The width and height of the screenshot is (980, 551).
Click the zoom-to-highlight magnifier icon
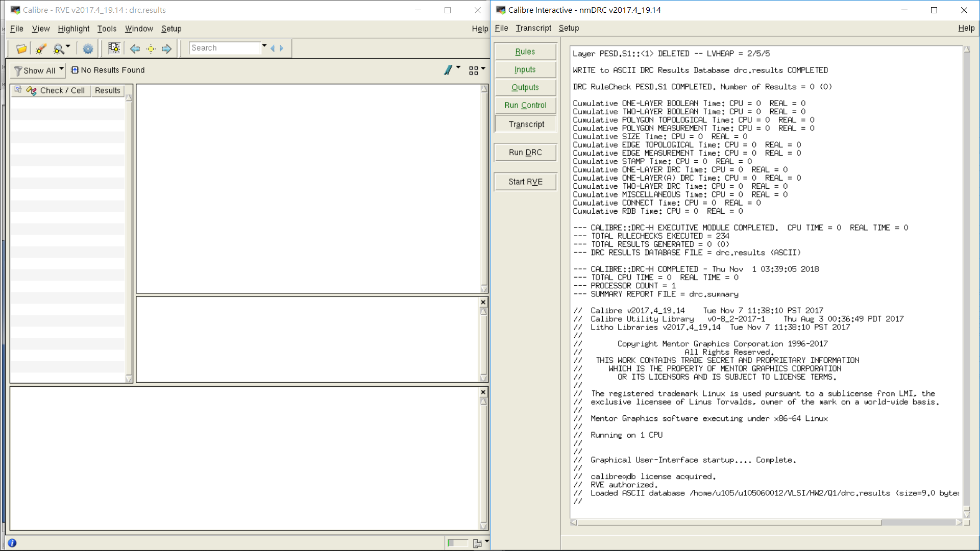(x=59, y=48)
